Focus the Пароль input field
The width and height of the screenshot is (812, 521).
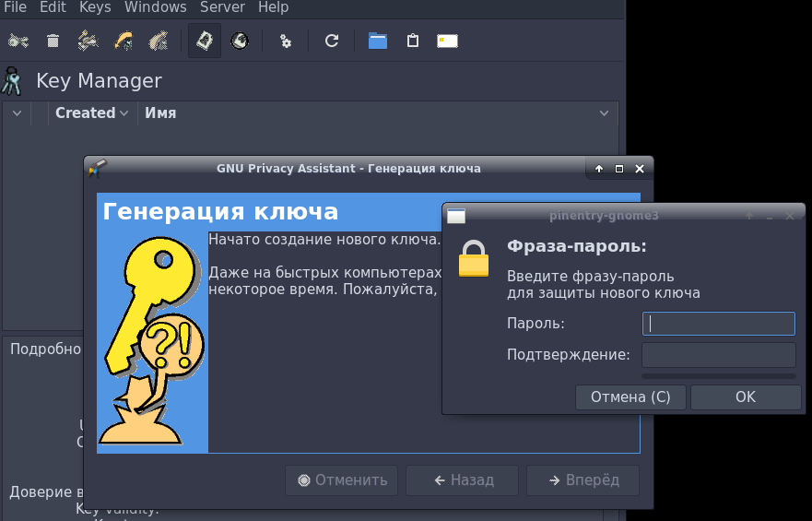[x=719, y=324]
